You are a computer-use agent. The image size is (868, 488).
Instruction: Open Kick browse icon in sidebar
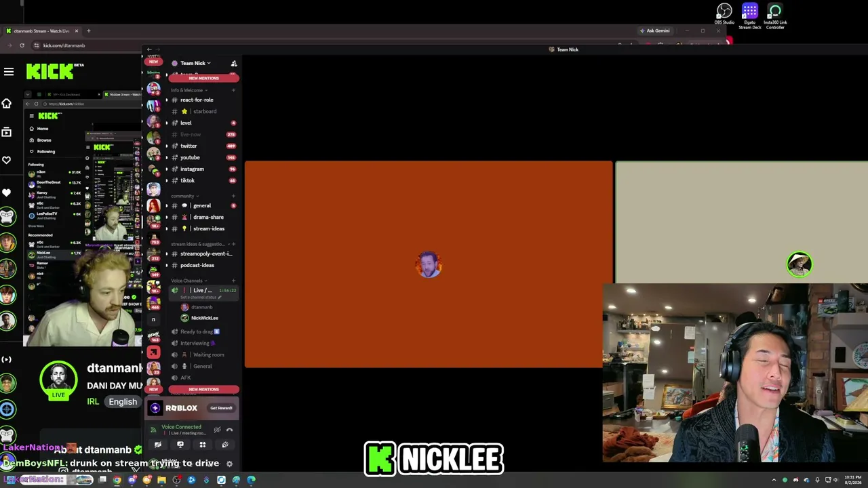7,132
